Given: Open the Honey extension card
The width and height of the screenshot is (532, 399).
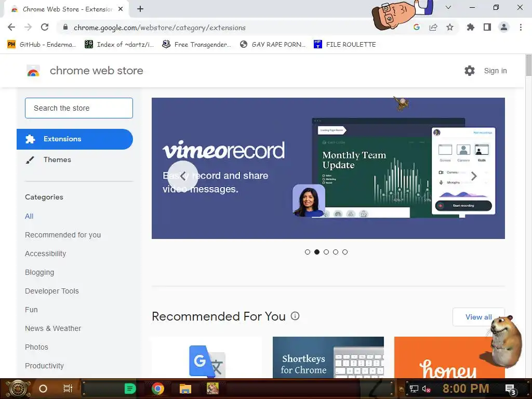Looking at the screenshot, I should (x=449, y=357).
